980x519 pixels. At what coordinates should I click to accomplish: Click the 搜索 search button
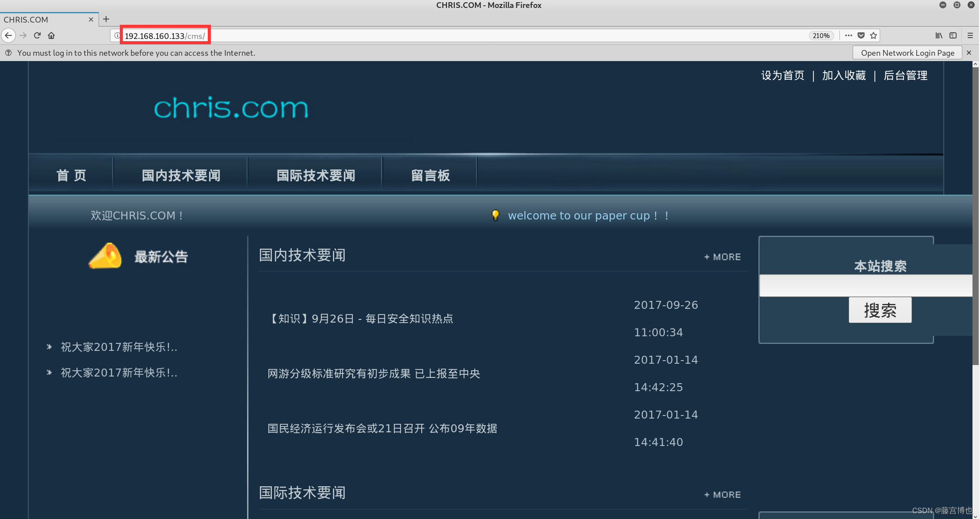[x=880, y=310]
